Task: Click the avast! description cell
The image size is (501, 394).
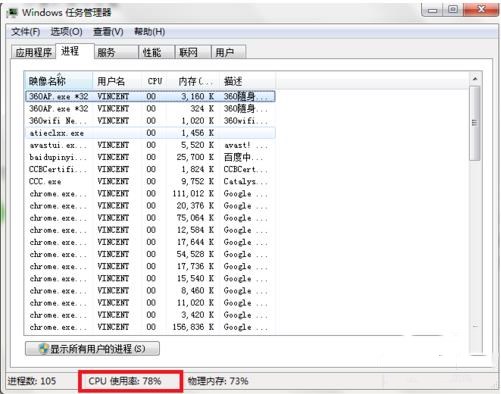Action: point(246,145)
